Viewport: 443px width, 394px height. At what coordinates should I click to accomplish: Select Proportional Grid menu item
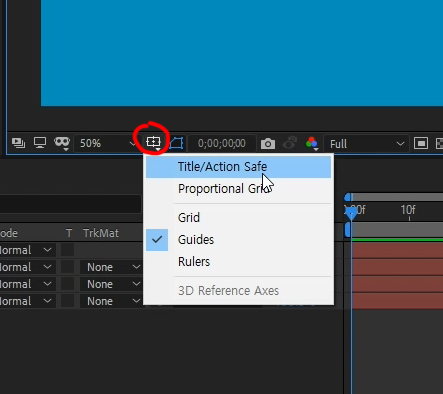pyautogui.click(x=238, y=189)
